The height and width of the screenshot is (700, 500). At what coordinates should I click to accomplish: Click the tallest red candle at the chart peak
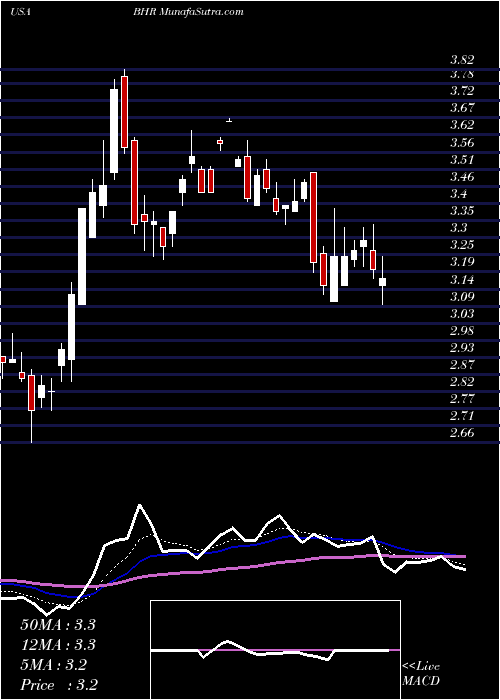pos(125,112)
